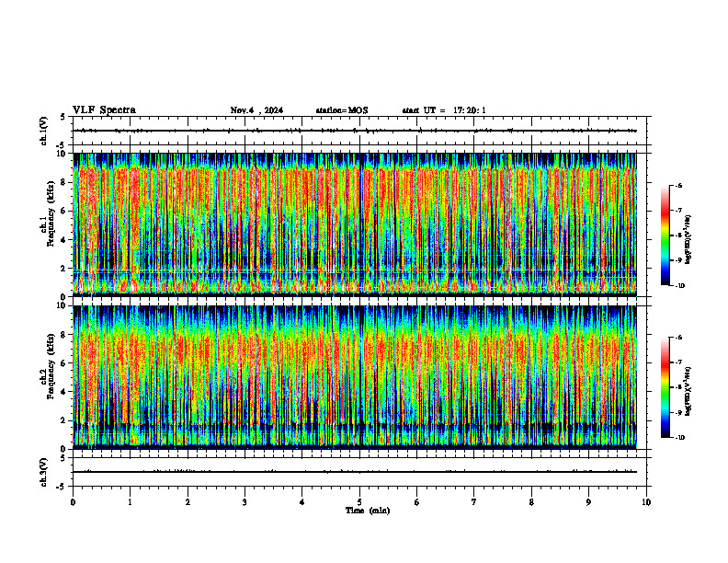The image size is (728, 563).
Task: Click time axis tick label "1"
Action: (130, 502)
